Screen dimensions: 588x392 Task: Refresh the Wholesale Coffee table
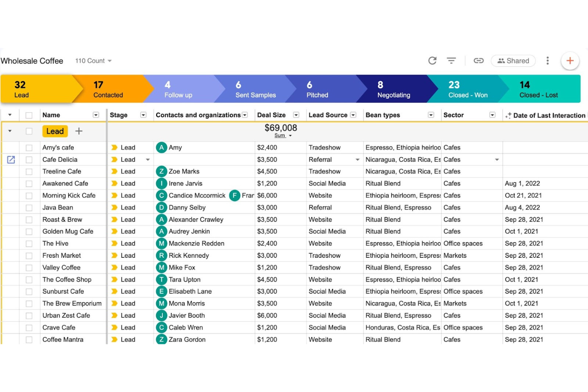[x=432, y=60]
